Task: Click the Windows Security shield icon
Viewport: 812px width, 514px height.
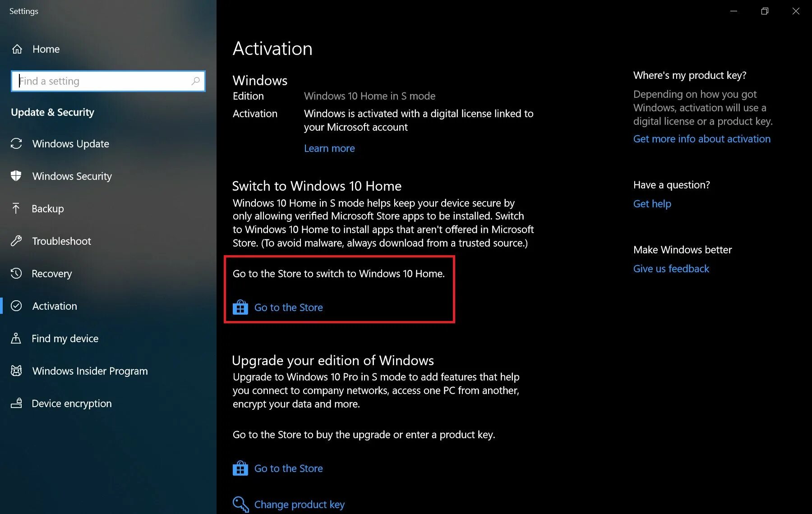Action: [16, 176]
